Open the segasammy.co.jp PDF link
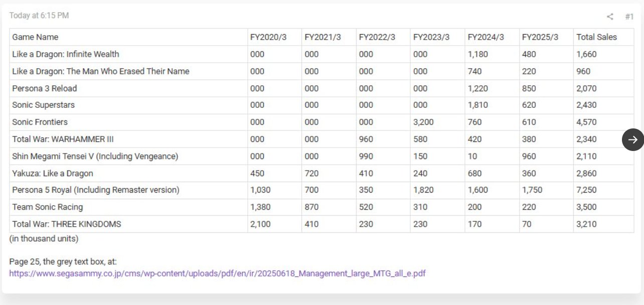This screenshot has width=644, height=305. click(x=217, y=273)
